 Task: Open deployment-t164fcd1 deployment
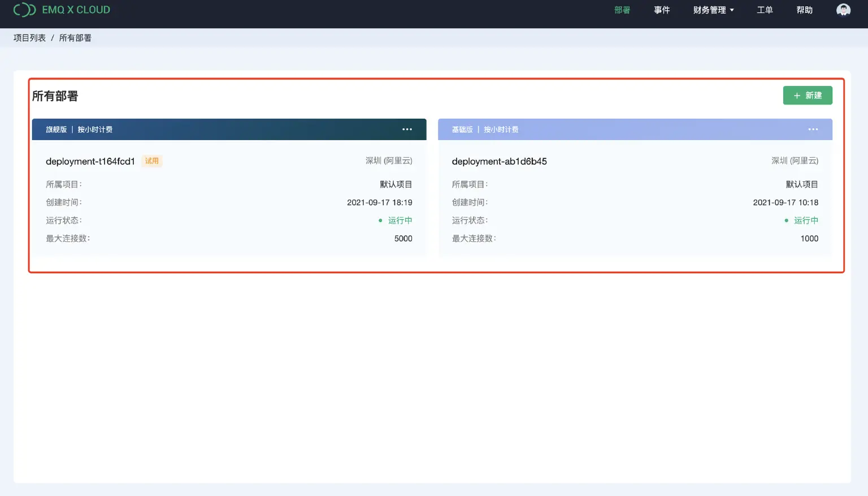pyautogui.click(x=90, y=162)
